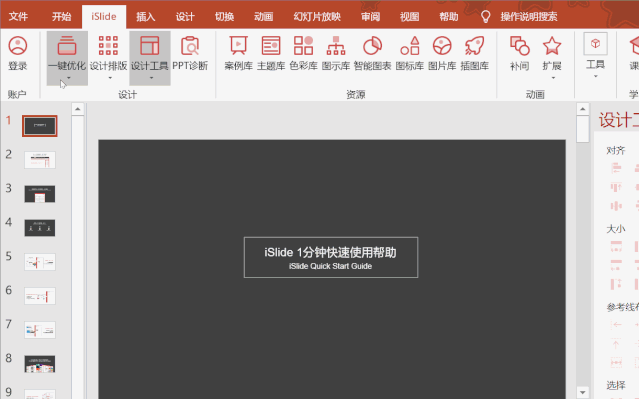
Task: Switch to the 审阅 tab
Action: click(x=370, y=17)
